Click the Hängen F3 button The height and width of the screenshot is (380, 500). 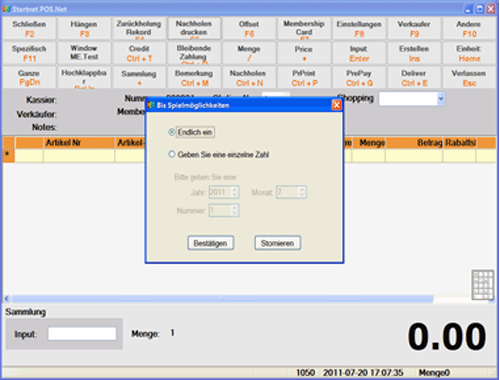84,29
